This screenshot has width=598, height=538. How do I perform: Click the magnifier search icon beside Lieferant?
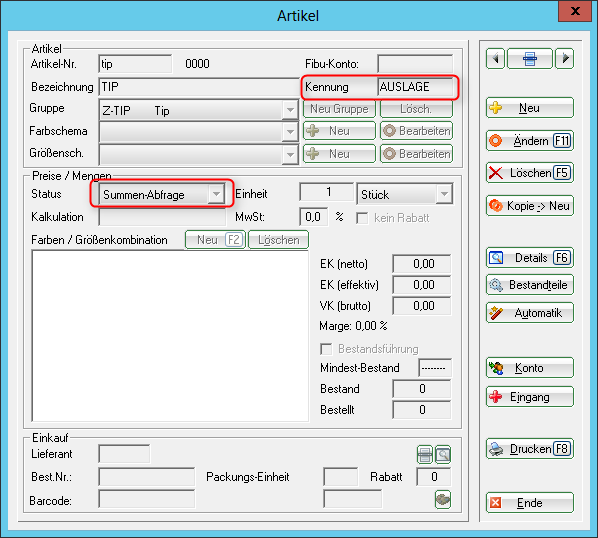pos(443,454)
